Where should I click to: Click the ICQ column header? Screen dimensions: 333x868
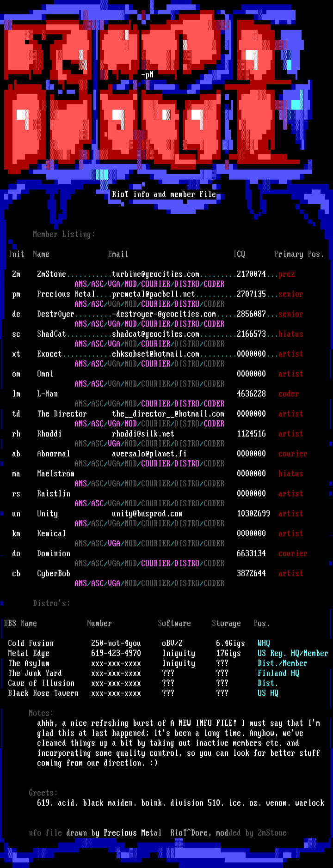click(239, 254)
